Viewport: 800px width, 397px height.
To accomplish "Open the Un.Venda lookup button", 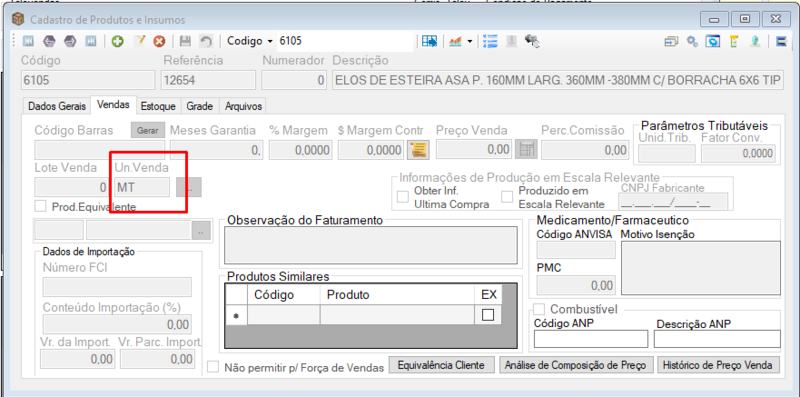I will (x=189, y=187).
